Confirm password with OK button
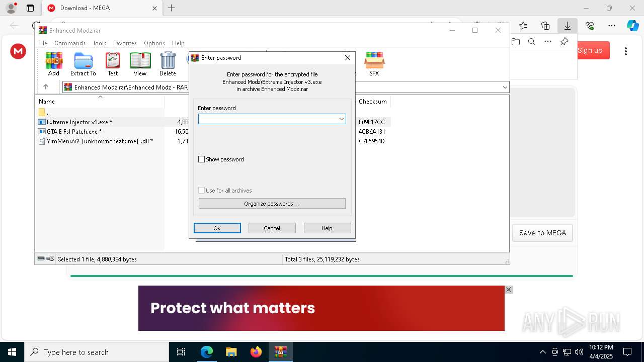The height and width of the screenshot is (362, 644). click(x=217, y=228)
